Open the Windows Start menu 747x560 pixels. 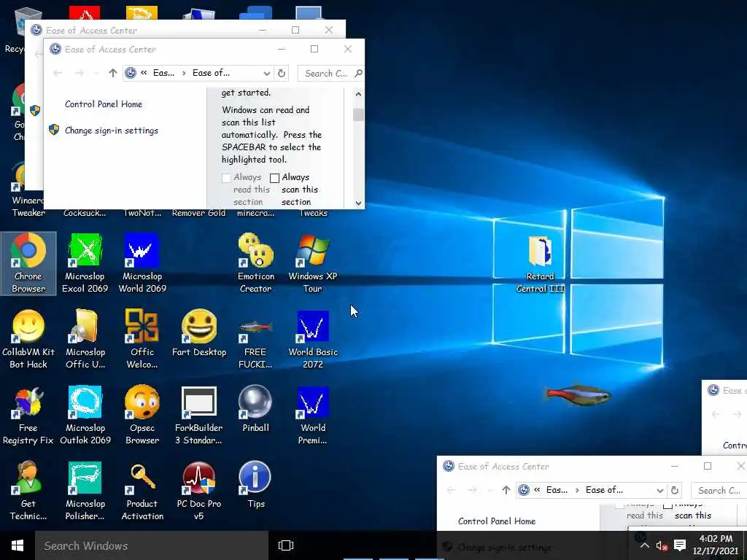pyautogui.click(x=18, y=545)
